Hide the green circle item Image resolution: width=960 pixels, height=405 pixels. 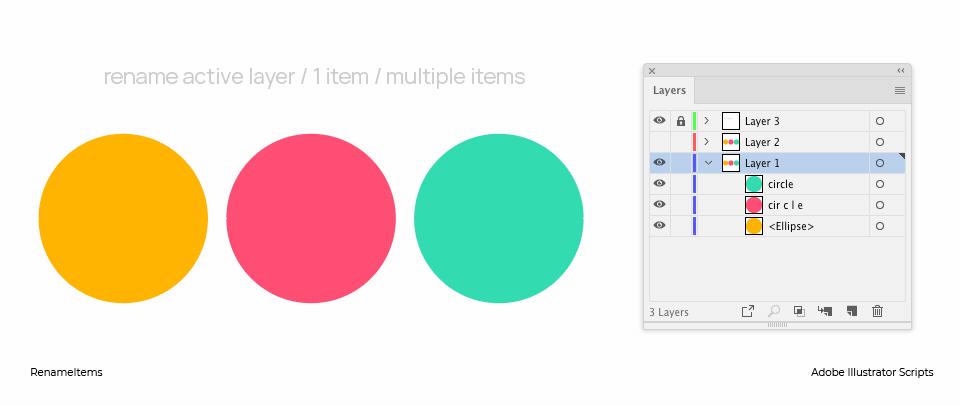(659, 184)
